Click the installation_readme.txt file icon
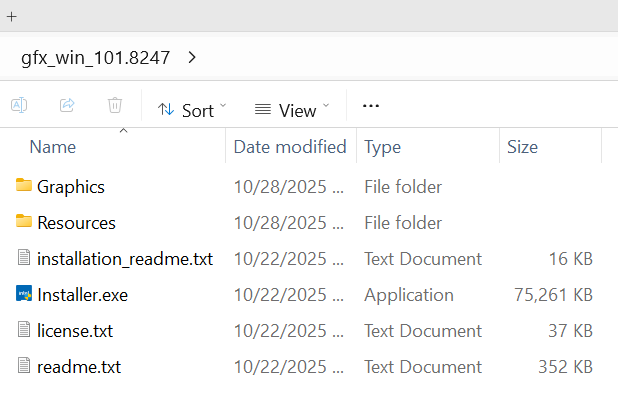The height and width of the screenshot is (405, 618). pos(25,258)
